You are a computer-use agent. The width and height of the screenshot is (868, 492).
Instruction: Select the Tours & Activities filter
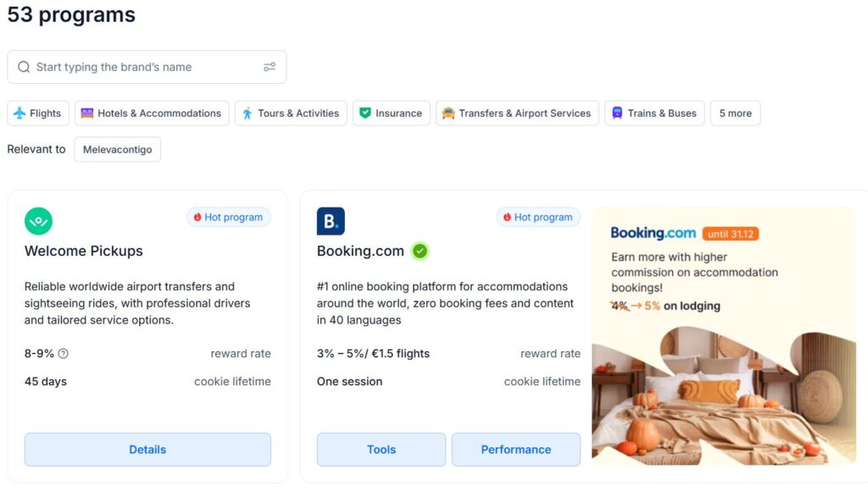tap(291, 113)
